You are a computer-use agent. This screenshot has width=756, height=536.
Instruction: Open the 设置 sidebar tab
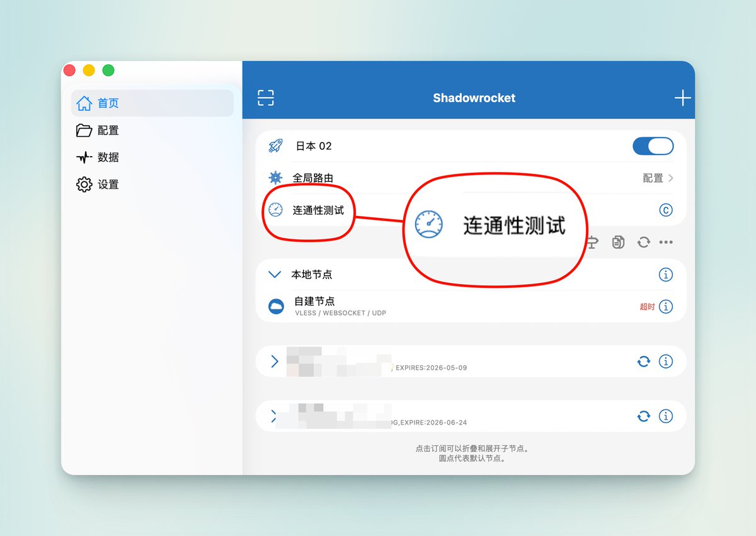(x=152, y=185)
